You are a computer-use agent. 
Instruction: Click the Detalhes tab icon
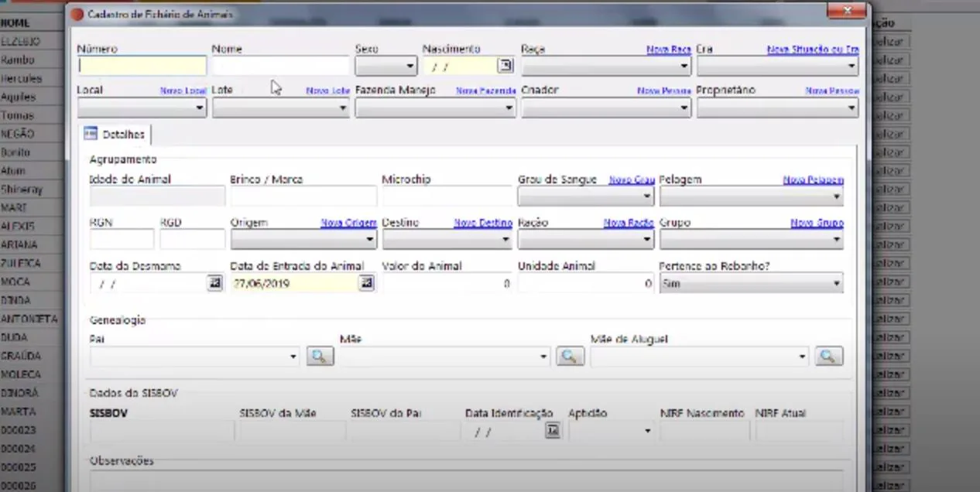point(91,134)
